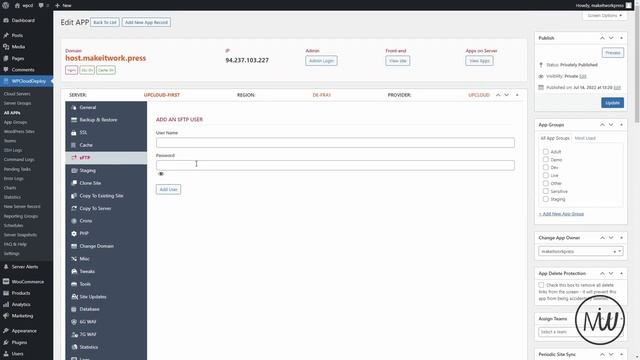
Task: Click the Update button
Action: 612,103
